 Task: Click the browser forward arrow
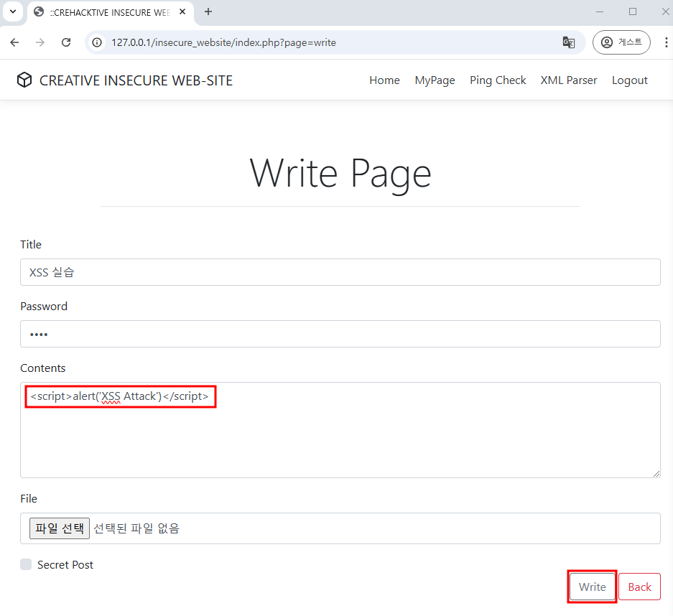(x=40, y=42)
